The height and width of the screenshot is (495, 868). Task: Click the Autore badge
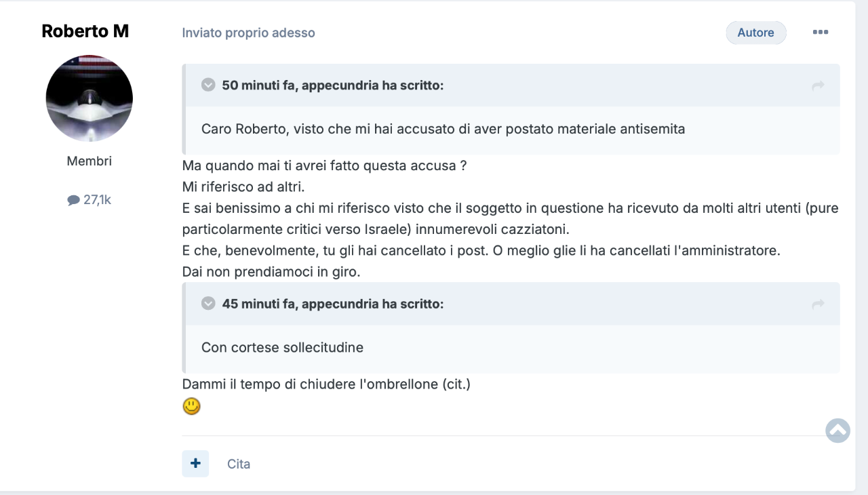[x=756, y=33]
